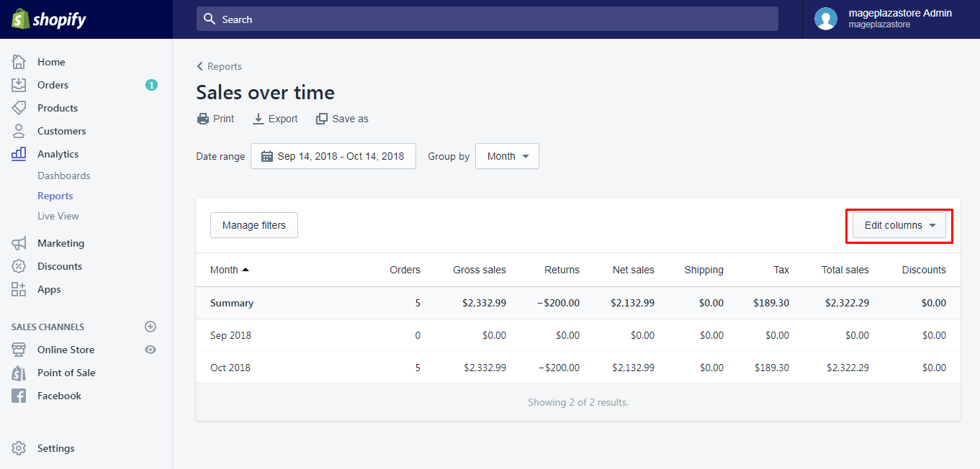
Task: Open Analytics in sidebar
Action: pos(58,154)
